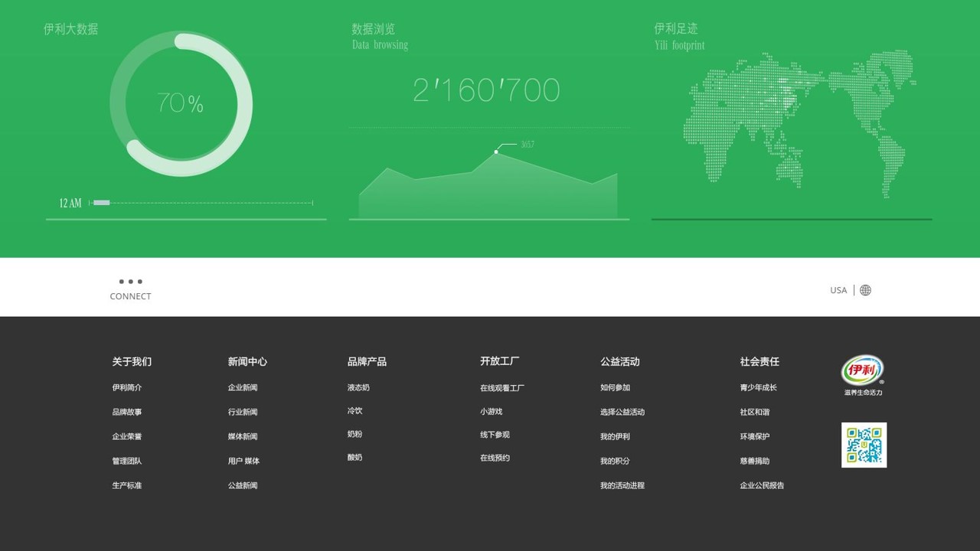980x551 pixels.
Task: Open 公益新闻 link
Action: [243, 485]
